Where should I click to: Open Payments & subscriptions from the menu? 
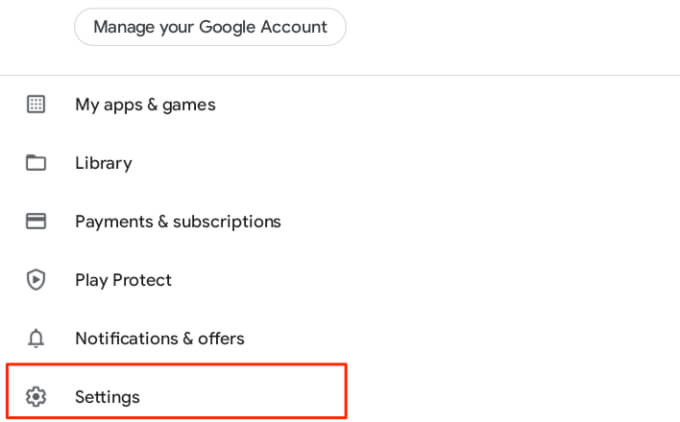click(178, 221)
